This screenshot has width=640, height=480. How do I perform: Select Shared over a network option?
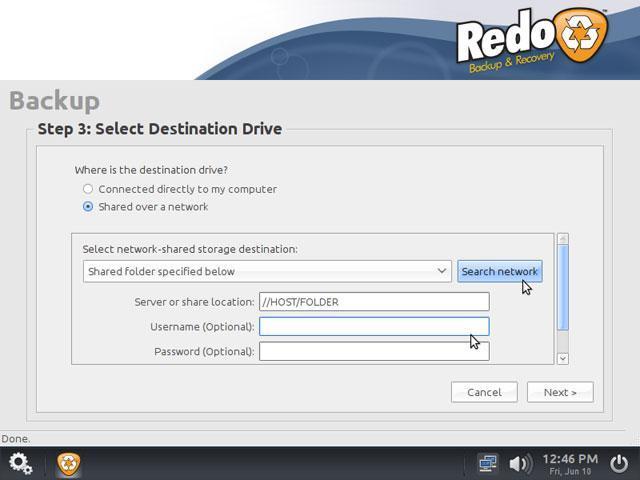146,207
